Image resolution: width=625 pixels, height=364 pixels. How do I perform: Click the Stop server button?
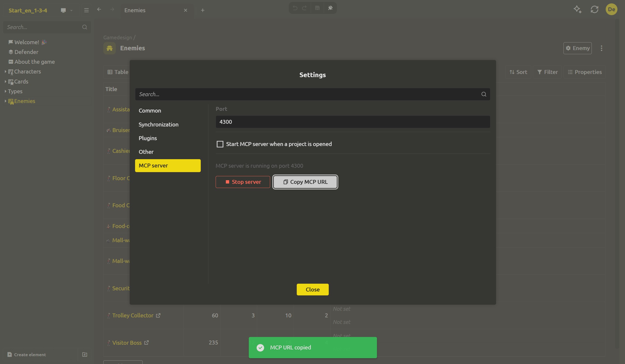point(243,182)
